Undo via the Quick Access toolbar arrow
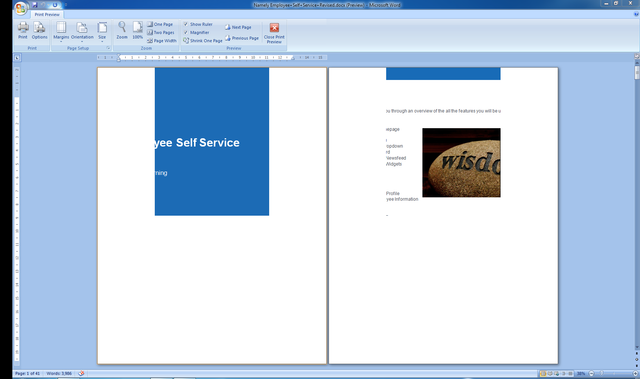The height and width of the screenshot is (379, 640). pyautogui.click(x=44, y=5)
